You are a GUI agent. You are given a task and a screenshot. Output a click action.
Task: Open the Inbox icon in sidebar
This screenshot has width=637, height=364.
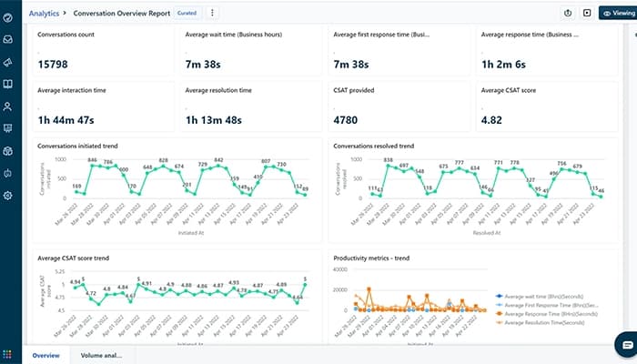7,39
